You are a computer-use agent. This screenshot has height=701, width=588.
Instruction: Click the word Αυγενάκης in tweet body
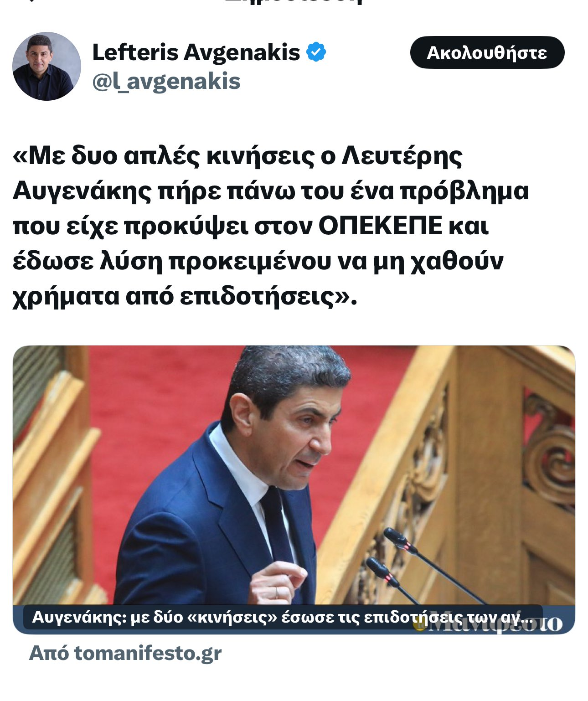(82, 191)
